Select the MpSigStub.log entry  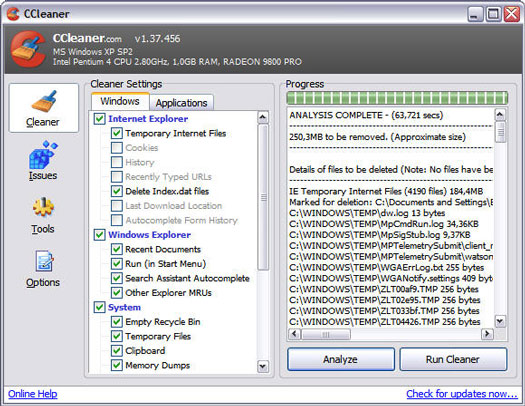click(x=380, y=235)
